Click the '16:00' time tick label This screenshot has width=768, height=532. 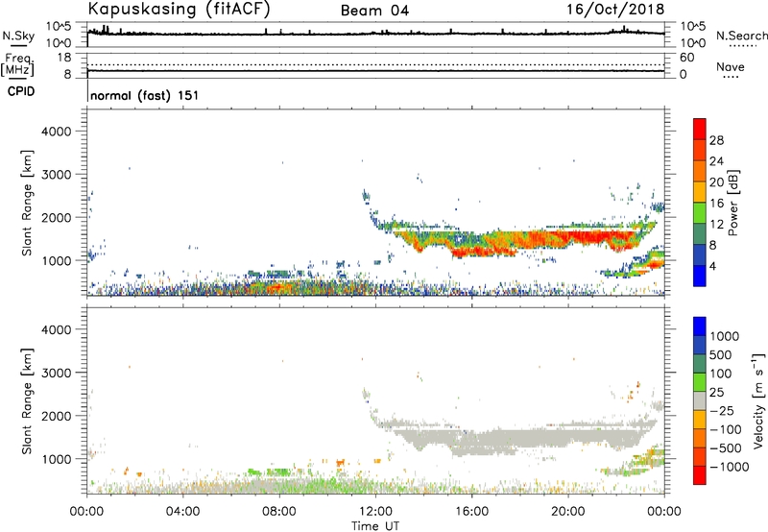(471, 512)
